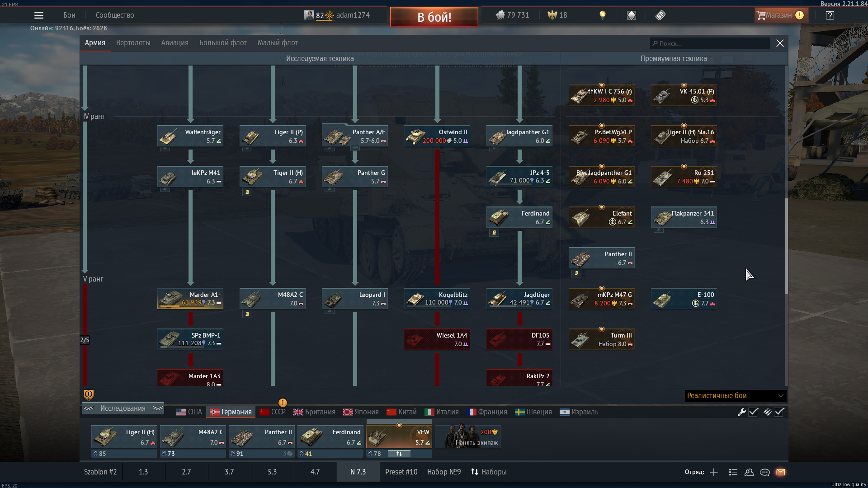Open the lightbulb hints icon
The image size is (868, 488).
coord(602,15)
